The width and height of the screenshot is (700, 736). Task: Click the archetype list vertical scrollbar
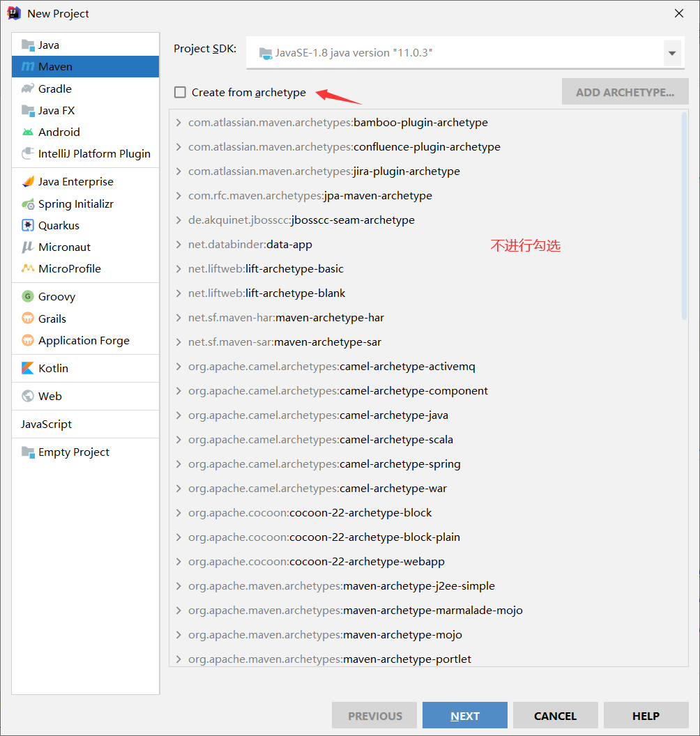(684, 216)
